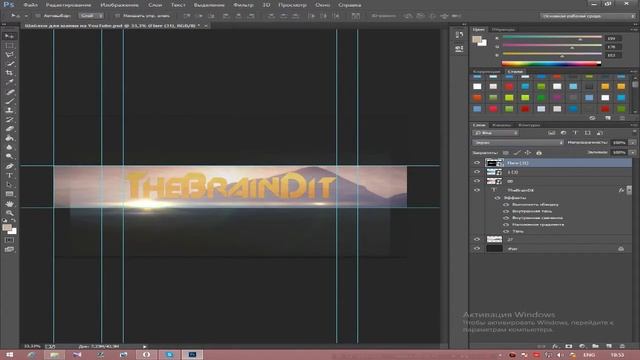Delete layer using the trash icon
The height and width of the screenshot is (360, 640).
pos(622,346)
